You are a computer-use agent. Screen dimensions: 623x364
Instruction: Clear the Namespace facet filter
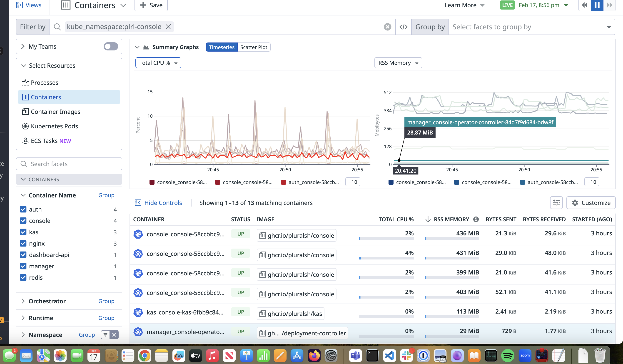[114, 335]
